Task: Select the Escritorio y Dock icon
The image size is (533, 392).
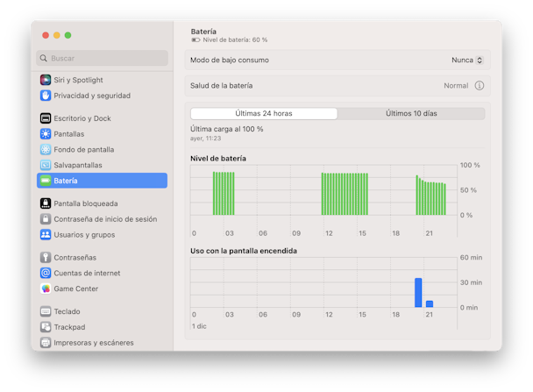Action: pyautogui.click(x=46, y=118)
